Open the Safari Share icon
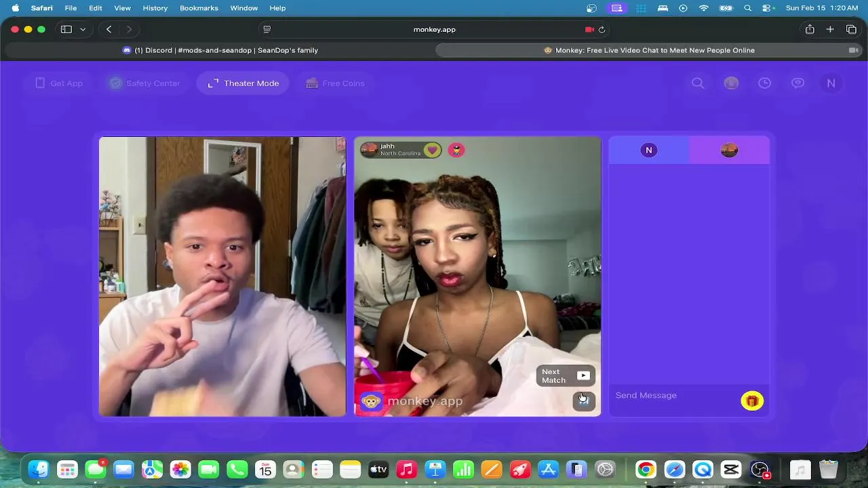The height and width of the screenshot is (488, 868). (x=810, y=30)
